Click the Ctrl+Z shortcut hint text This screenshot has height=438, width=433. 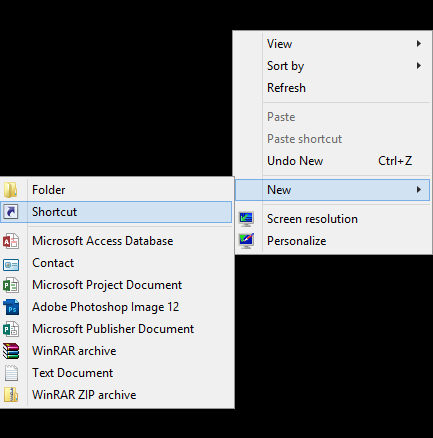pos(395,161)
